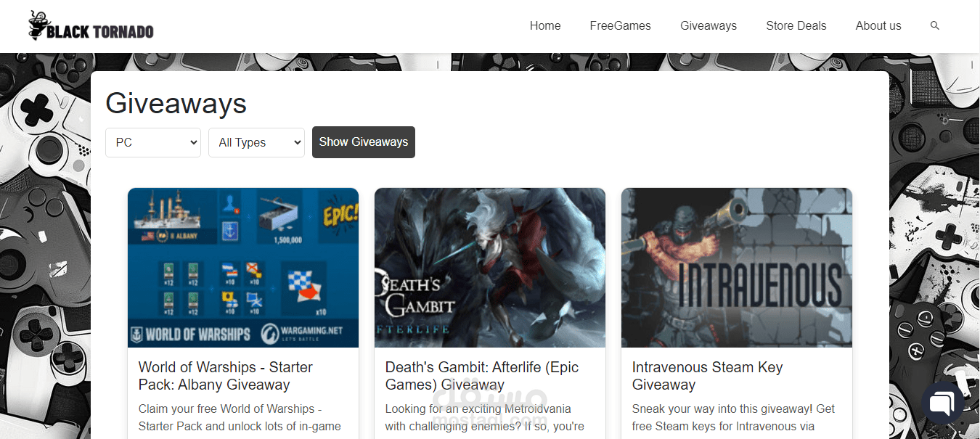Expand the PC platform dropdown
Screen dimensions: 980x439
(x=153, y=142)
